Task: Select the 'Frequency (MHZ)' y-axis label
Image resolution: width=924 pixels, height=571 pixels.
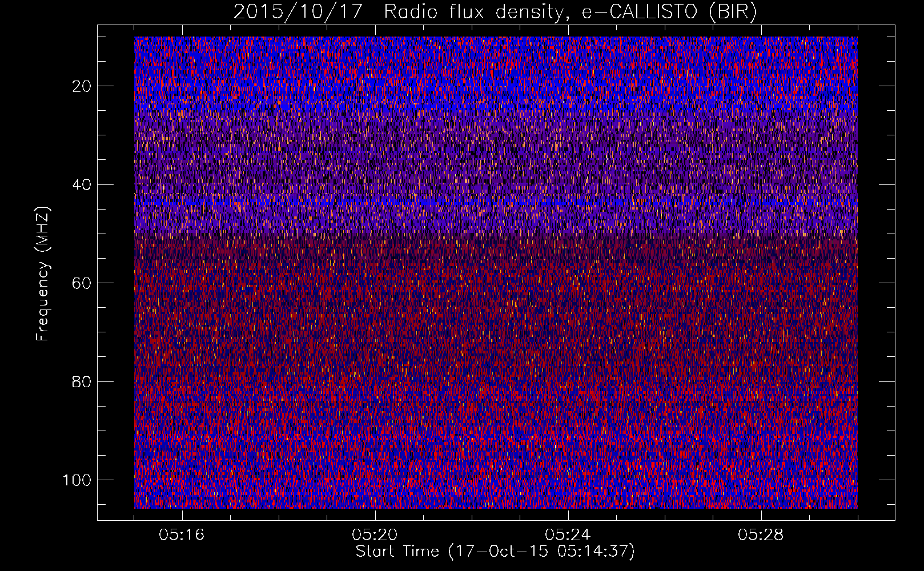Action: coord(43,274)
